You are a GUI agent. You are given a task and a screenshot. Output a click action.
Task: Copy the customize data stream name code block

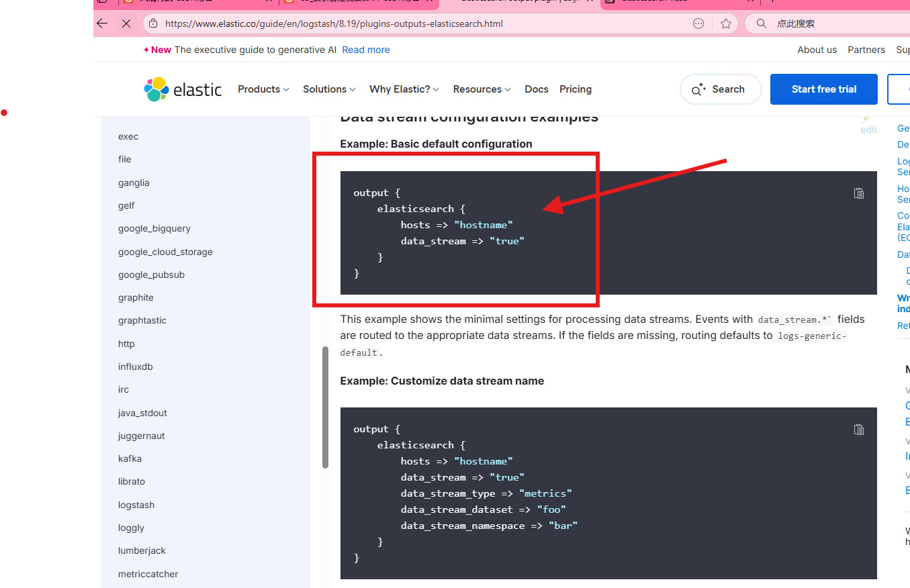[858, 430]
